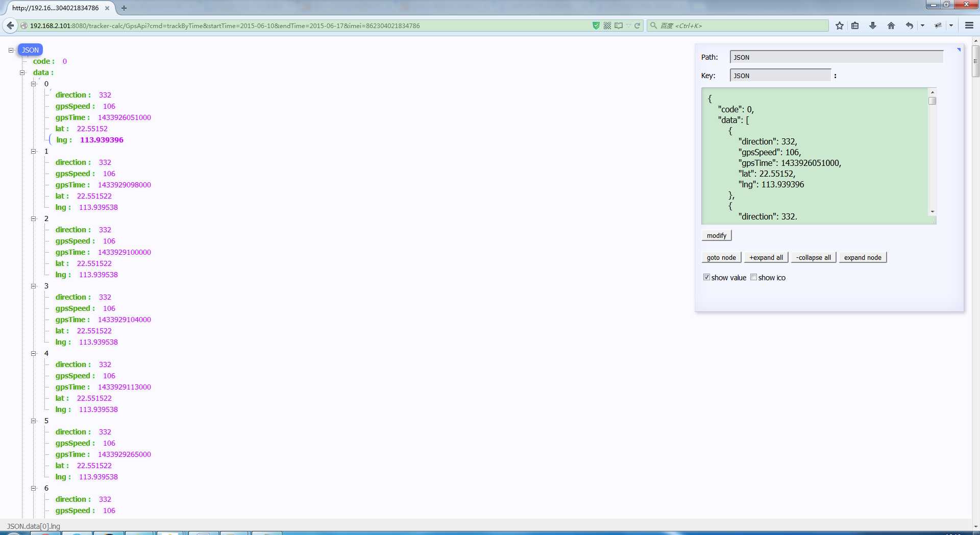Click the Key input field

coord(780,76)
